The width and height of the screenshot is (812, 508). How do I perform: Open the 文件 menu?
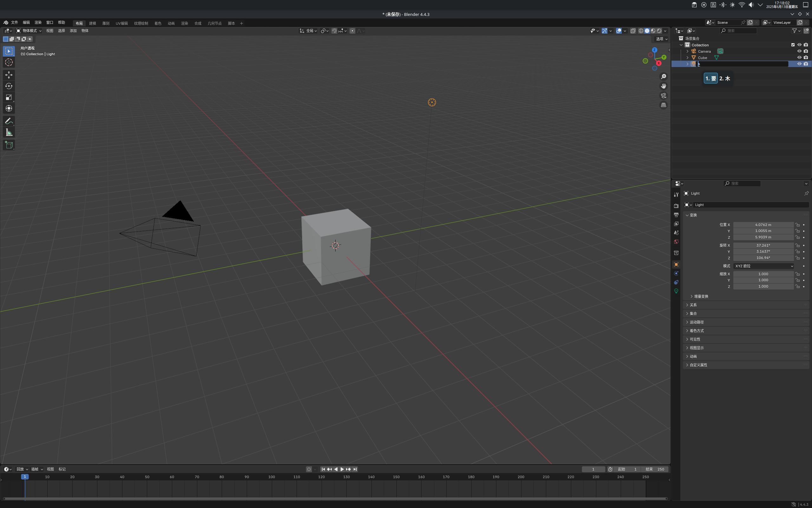(14, 23)
